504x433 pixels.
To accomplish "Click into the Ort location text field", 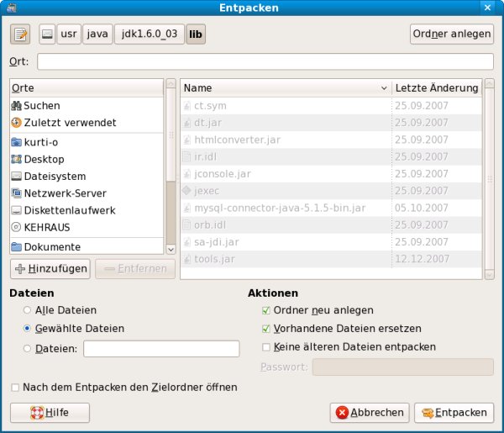I will click(265, 61).
